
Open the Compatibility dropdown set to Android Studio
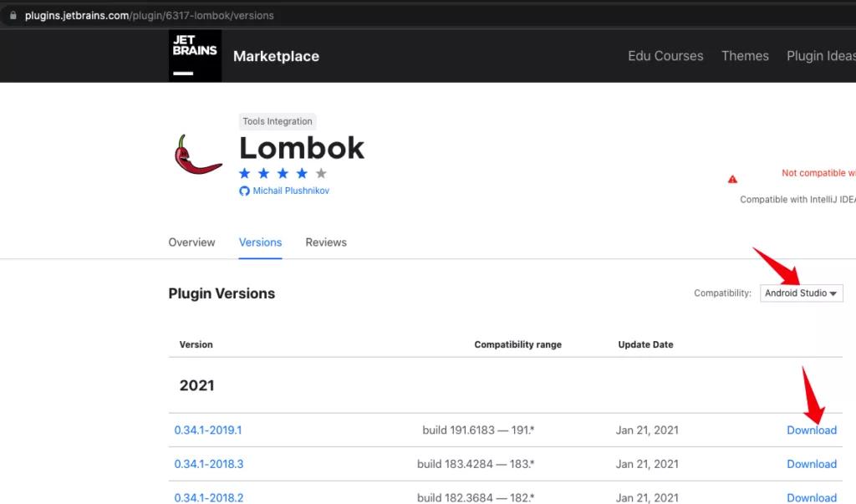(802, 293)
